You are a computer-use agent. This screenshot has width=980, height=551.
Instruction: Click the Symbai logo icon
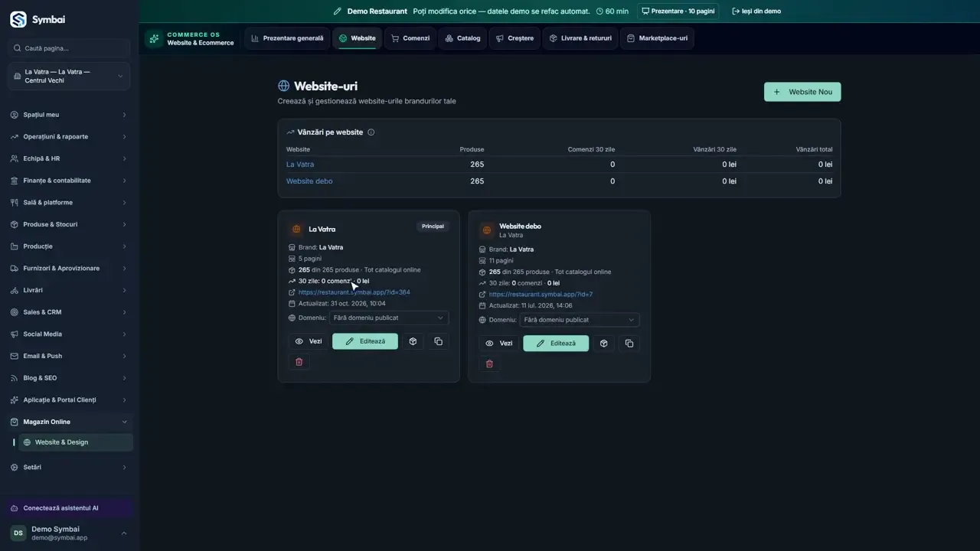(18, 19)
